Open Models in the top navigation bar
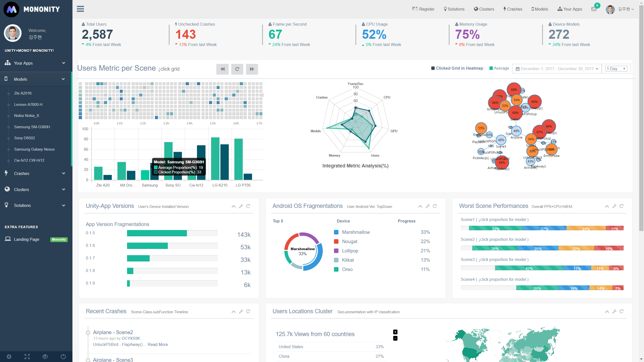Viewport: 644px width, 362px height. pyautogui.click(x=540, y=9)
